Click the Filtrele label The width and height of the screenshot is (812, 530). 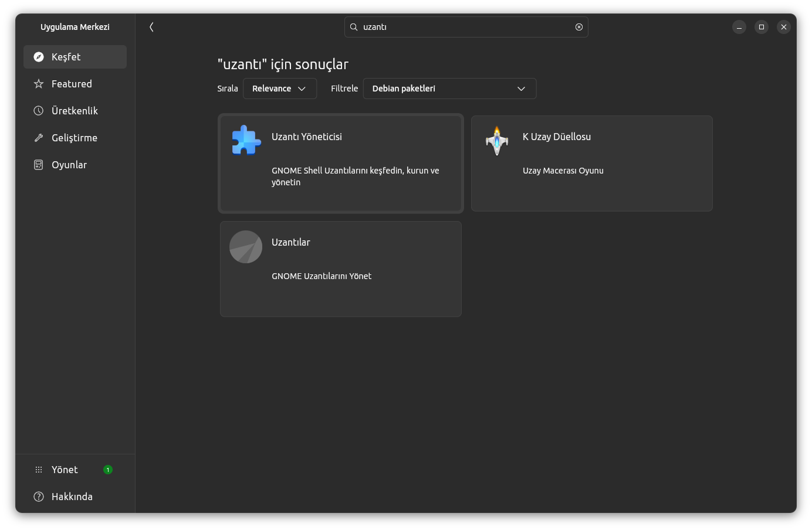click(x=344, y=89)
